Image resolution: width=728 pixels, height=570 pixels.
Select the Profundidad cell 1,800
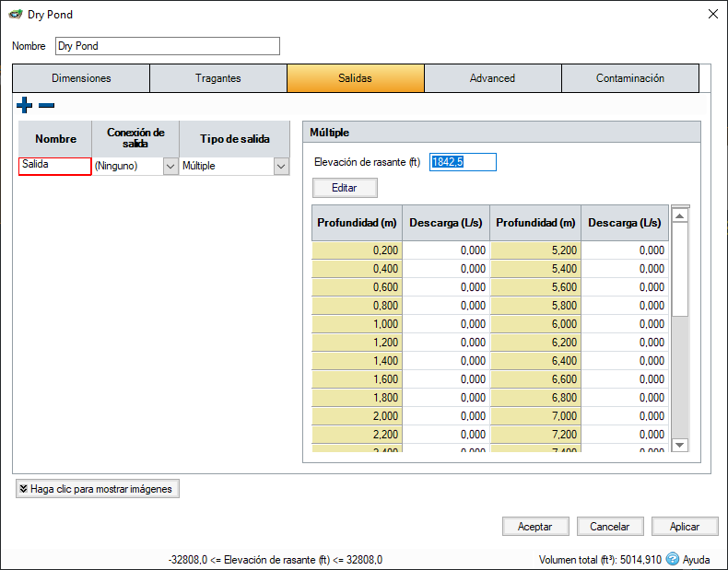click(357, 398)
